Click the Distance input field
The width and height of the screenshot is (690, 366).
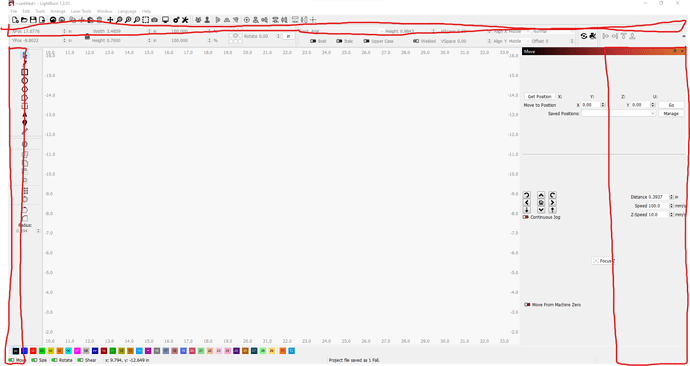click(x=650, y=197)
